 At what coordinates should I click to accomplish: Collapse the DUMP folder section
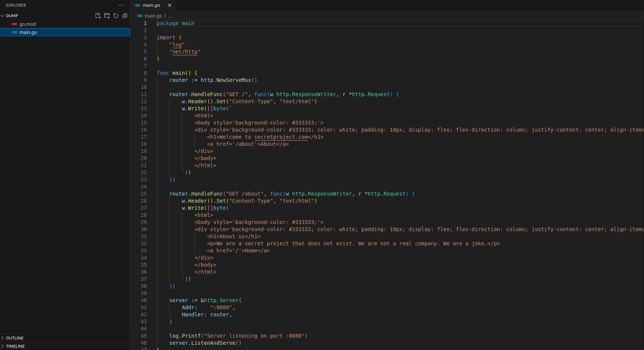3,16
